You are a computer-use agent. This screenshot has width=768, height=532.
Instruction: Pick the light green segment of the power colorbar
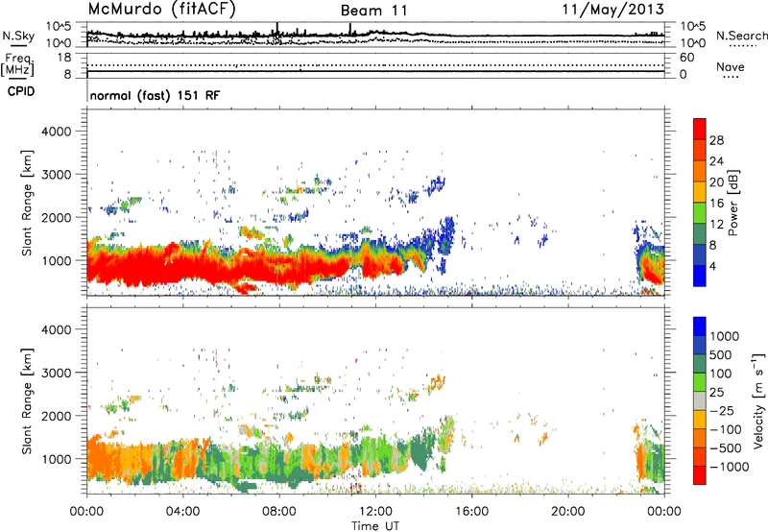(x=700, y=212)
